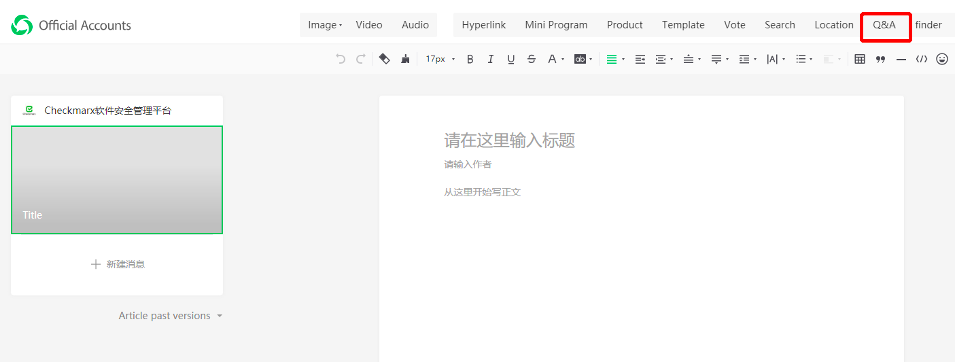
Task: Click the Product insert option
Action: pos(625,25)
